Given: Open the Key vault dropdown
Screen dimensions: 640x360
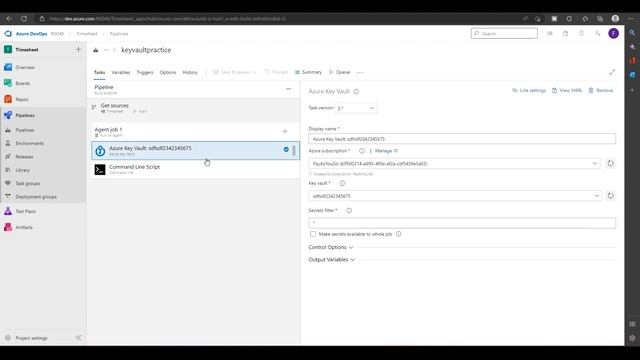Looking at the screenshot, I should coord(455,196).
